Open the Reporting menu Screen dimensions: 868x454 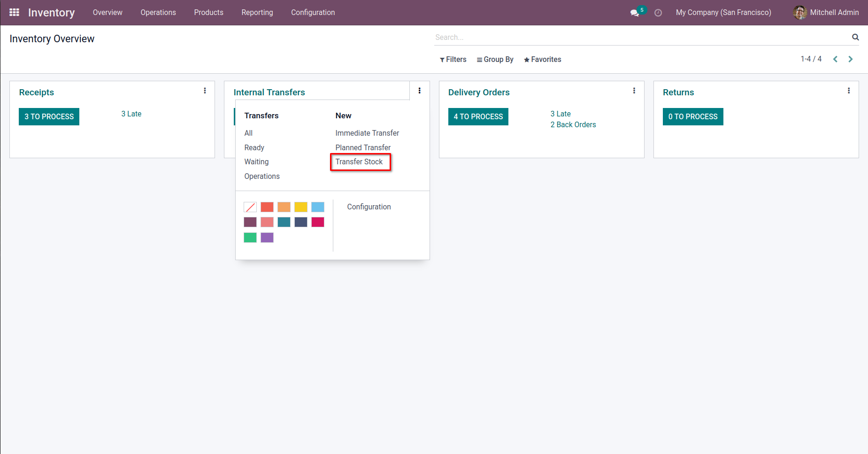[x=257, y=13]
